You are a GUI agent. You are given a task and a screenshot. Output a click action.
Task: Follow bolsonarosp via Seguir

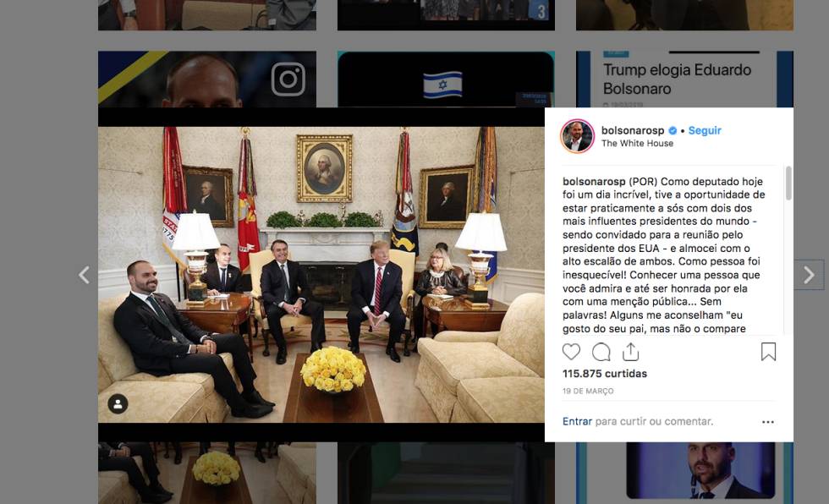point(704,130)
